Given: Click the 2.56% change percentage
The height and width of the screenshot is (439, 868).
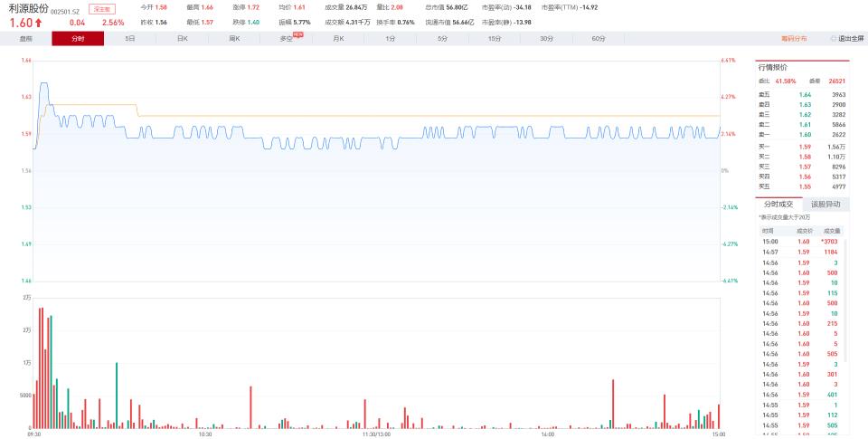Looking at the screenshot, I should point(113,23).
